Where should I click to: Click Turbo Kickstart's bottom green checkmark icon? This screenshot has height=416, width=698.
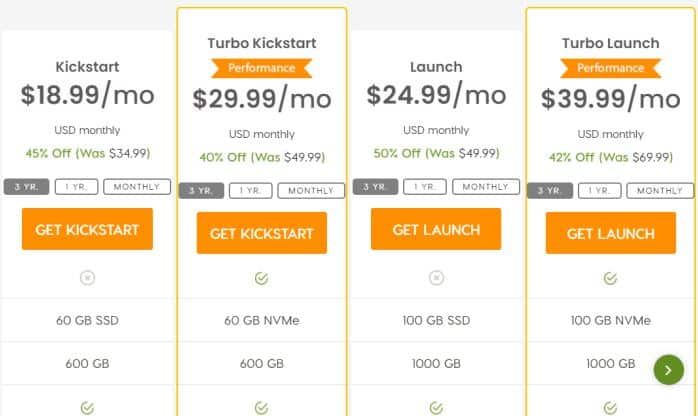tap(262, 408)
